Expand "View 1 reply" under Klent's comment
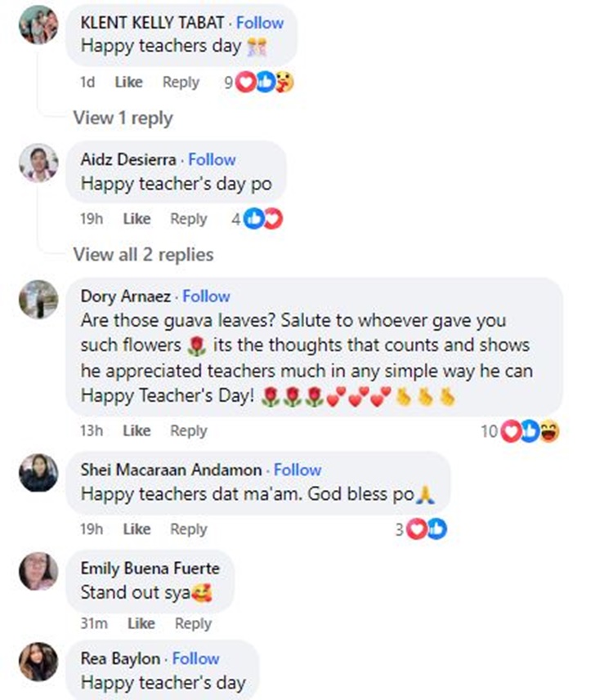The width and height of the screenshot is (613, 700). click(123, 118)
